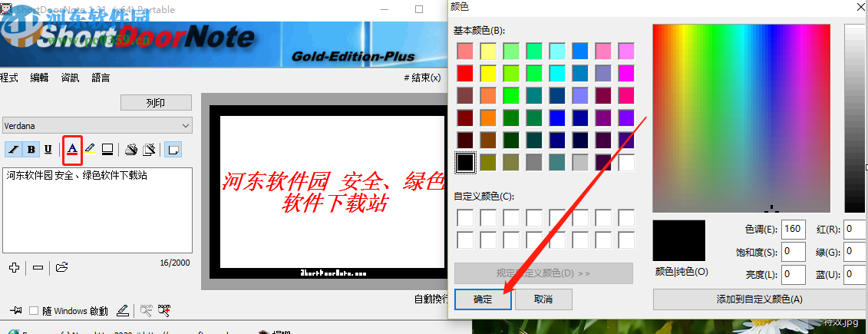868x334 pixels.
Task: Select the white basic color swatch
Action: click(626, 162)
